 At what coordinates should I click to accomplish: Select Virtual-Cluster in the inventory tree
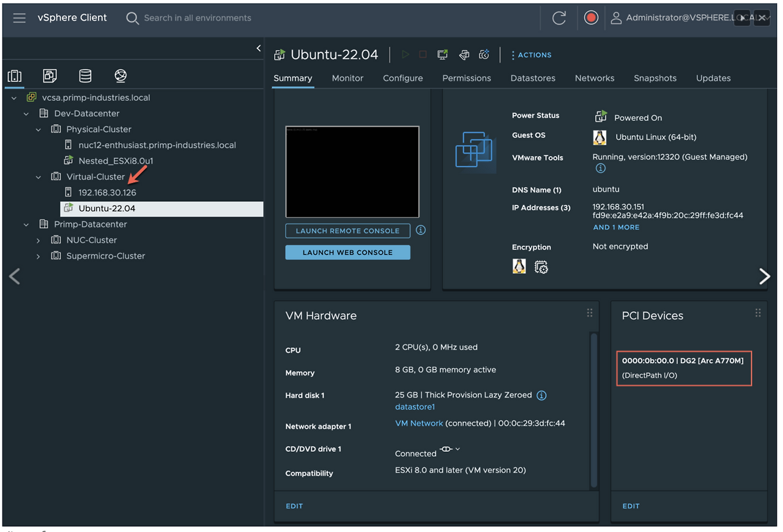click(95, 177)
